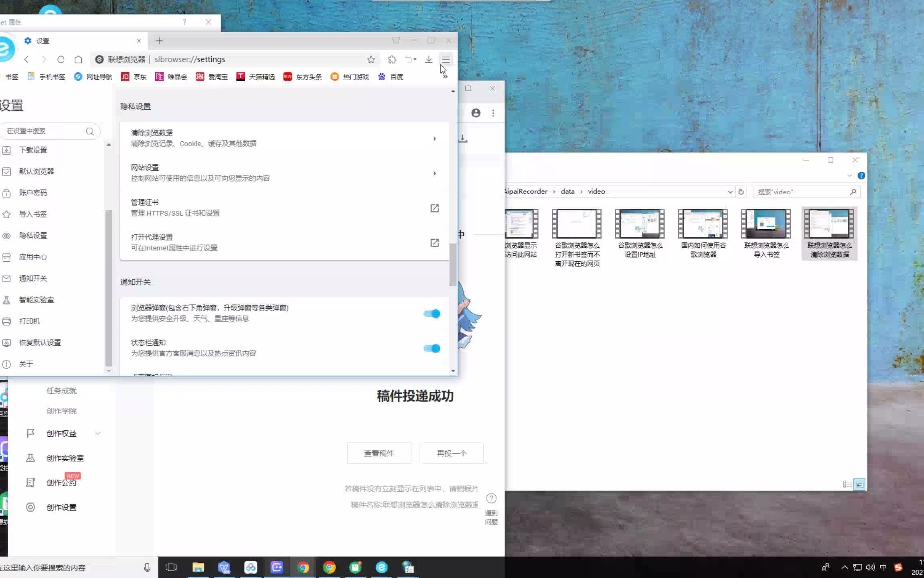
Task: Click 查看稿件 button
Action: 379,453
